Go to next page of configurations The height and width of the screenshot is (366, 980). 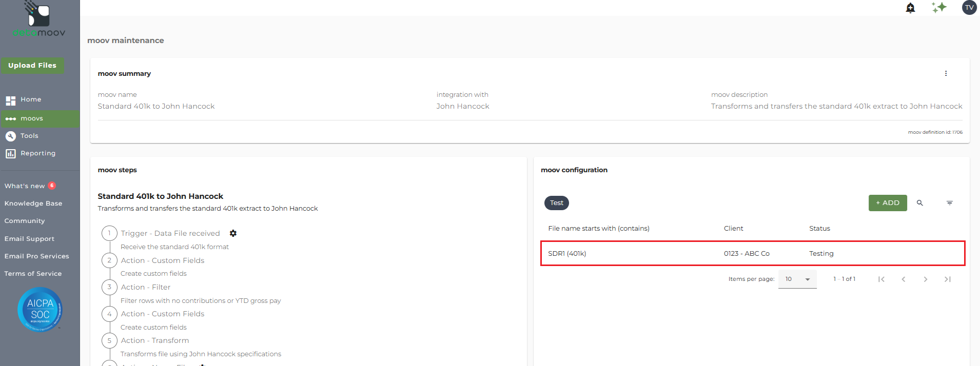[x=925, y=279]
